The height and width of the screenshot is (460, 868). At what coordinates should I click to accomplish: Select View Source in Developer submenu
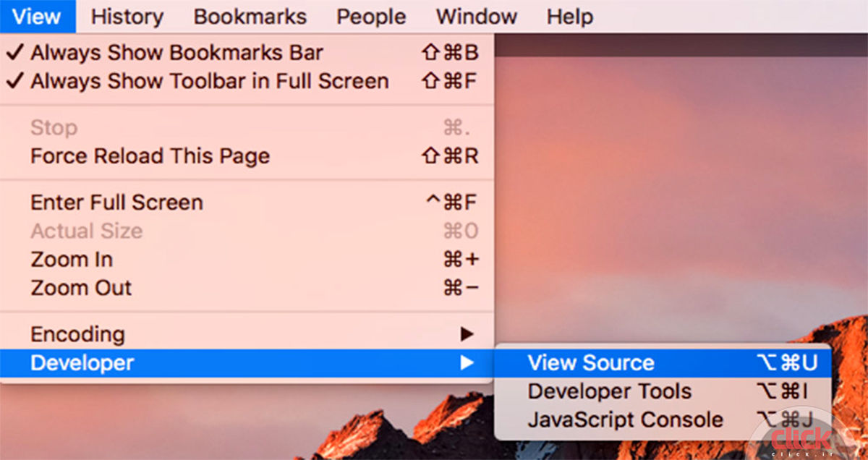[x=590, y=363]
